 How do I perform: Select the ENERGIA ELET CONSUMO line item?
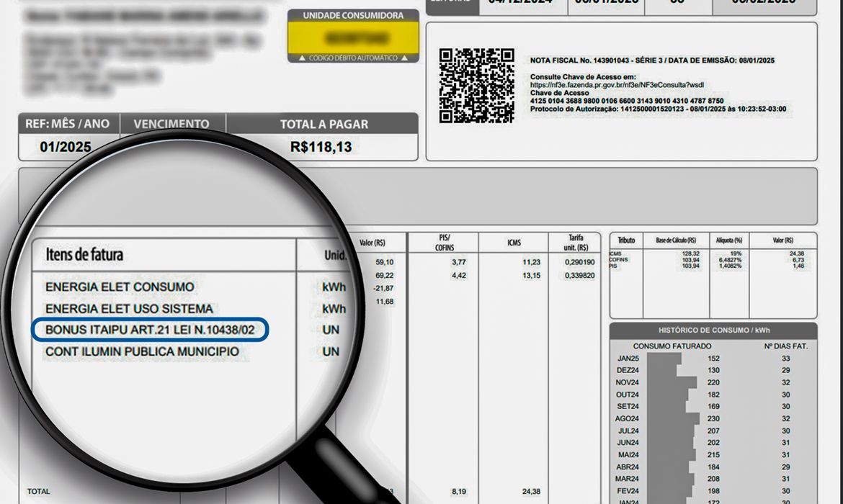point(120,287)
